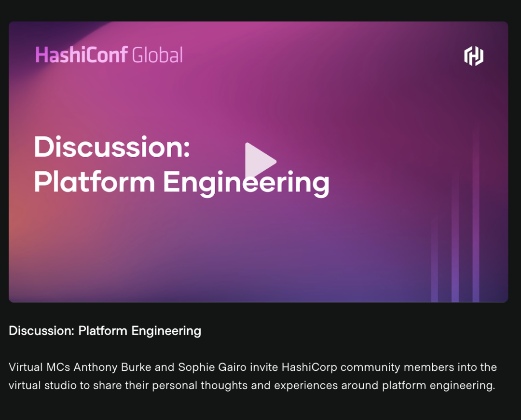Click the HashiConf Global logo text
This screenshot has height=420, width=521.
[109, 55]
